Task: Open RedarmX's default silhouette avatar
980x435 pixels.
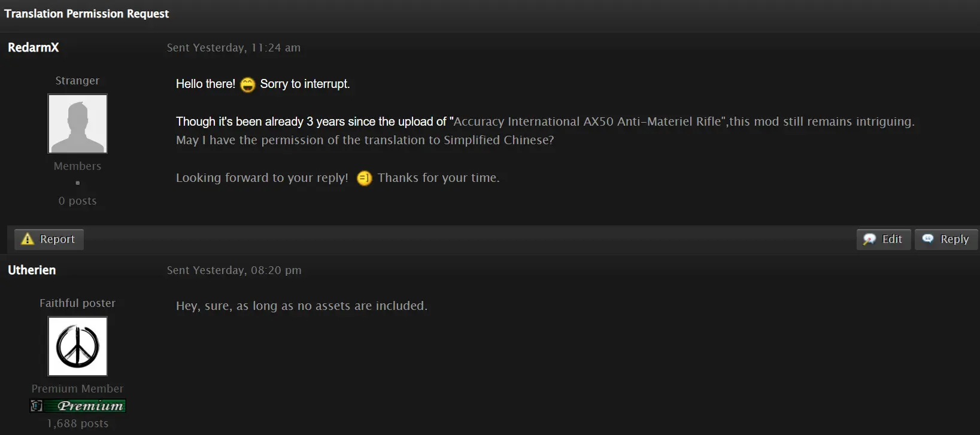Action: tap(78, 123)
